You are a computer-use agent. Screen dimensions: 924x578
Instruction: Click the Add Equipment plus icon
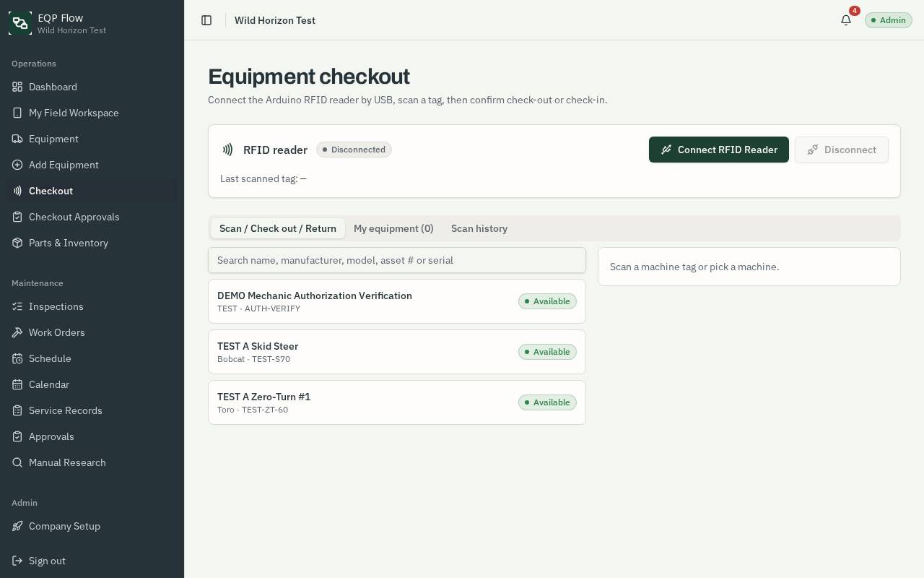(x=17, y=165)
